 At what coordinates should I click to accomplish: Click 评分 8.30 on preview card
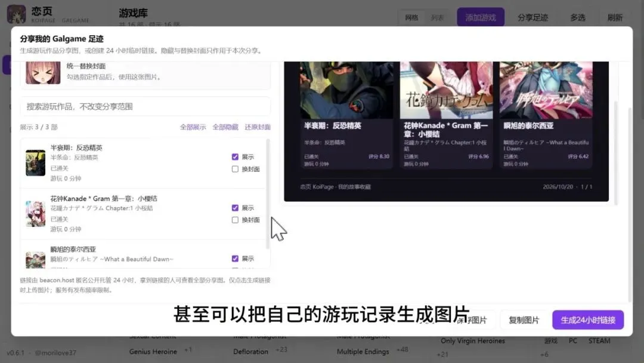(x=379, y=156)
